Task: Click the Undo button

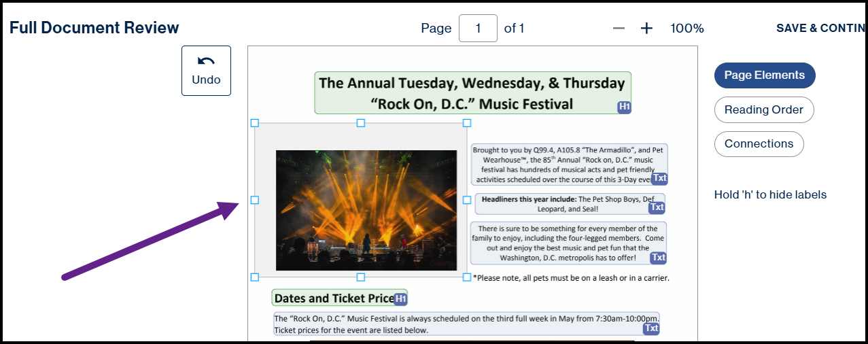Action: (206, 71)
